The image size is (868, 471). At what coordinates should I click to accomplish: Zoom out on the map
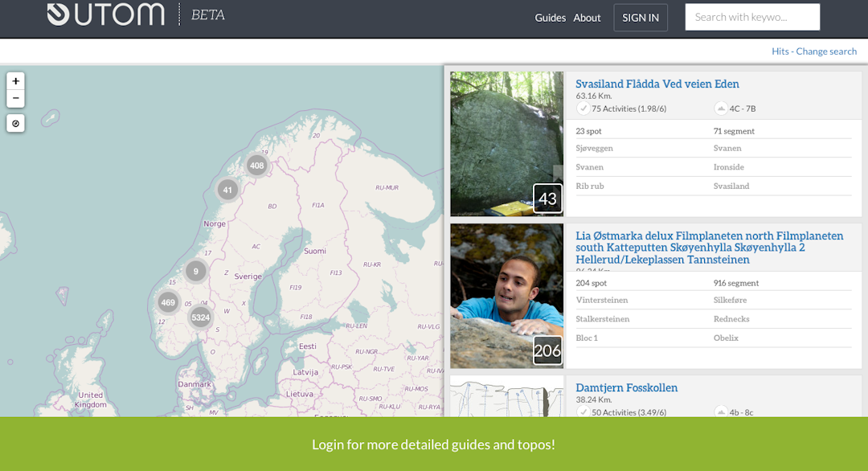(x=15, y=99)
